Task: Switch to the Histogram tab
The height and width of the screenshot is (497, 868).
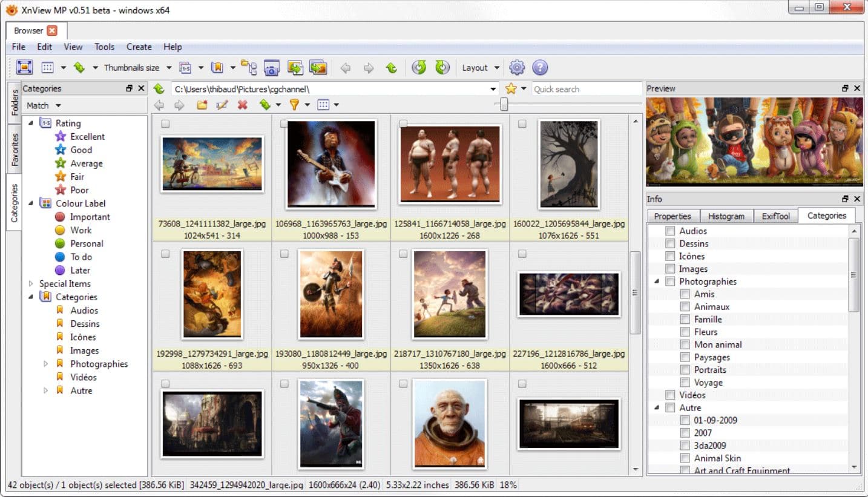Action: pyautogui.click(x=726, y=216)
